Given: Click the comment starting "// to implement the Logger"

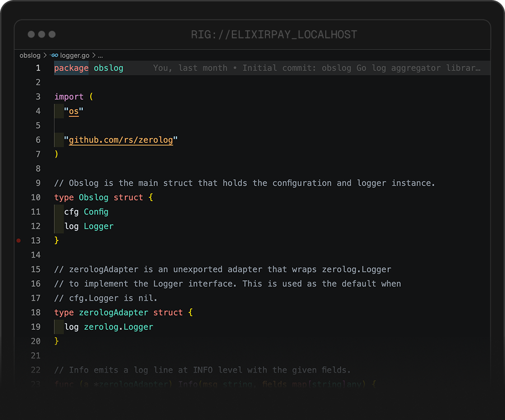Looking at the screenshot, I should (227, 284).
